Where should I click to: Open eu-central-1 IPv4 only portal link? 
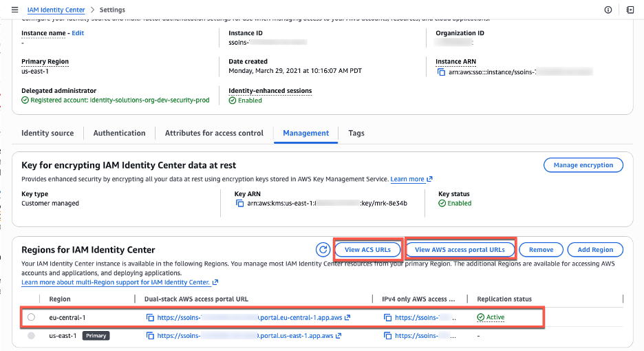[x=425, y=318]
